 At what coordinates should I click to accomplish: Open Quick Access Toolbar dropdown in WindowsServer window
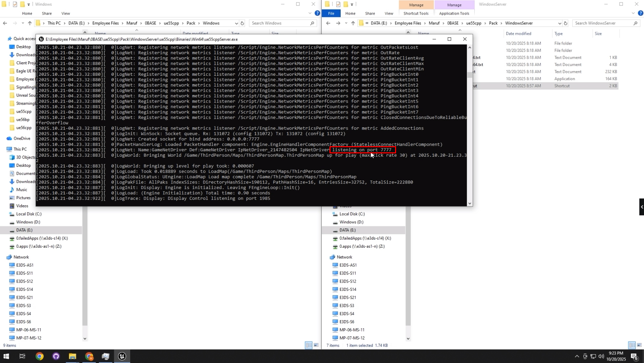point(352,5)
